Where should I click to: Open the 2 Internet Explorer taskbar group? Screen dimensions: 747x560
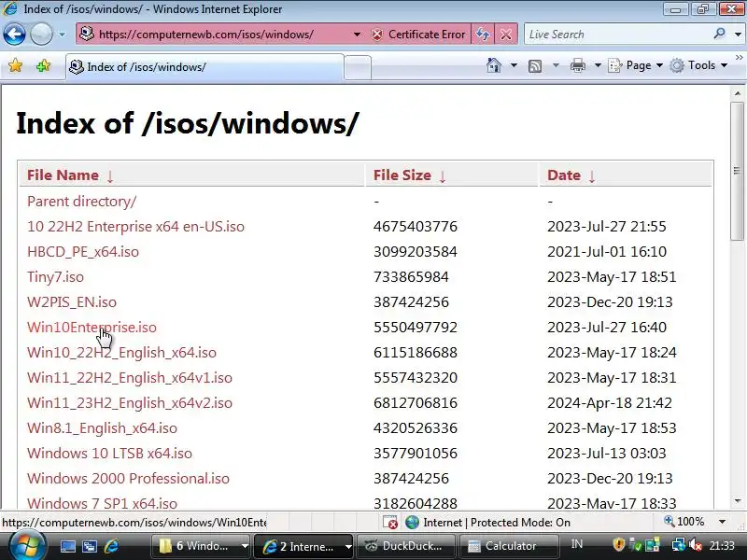(x=303, y=546)
